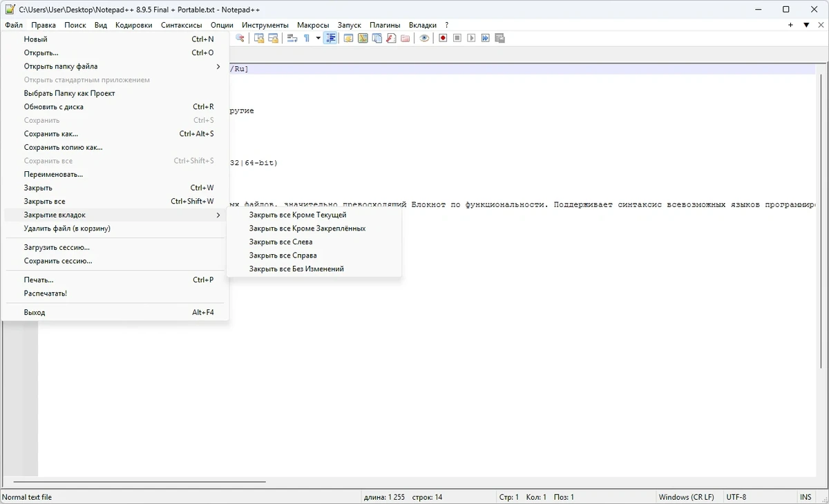Click the X button in the menu bar
Viewport: 829px width, 504px height.
coord(821,25)
